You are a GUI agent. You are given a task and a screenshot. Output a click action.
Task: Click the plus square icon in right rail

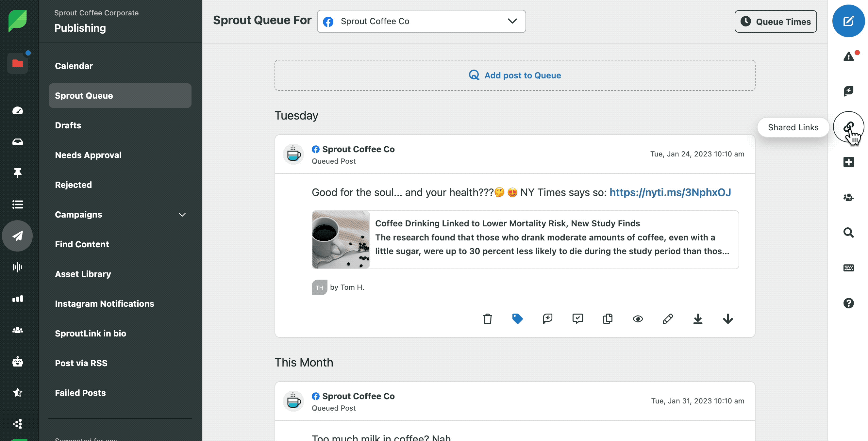pyautogui.click(x=848, y=162)
